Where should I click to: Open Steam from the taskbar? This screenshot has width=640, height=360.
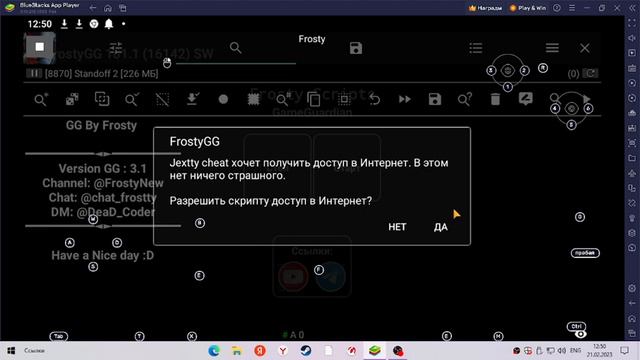pos(306,351)
